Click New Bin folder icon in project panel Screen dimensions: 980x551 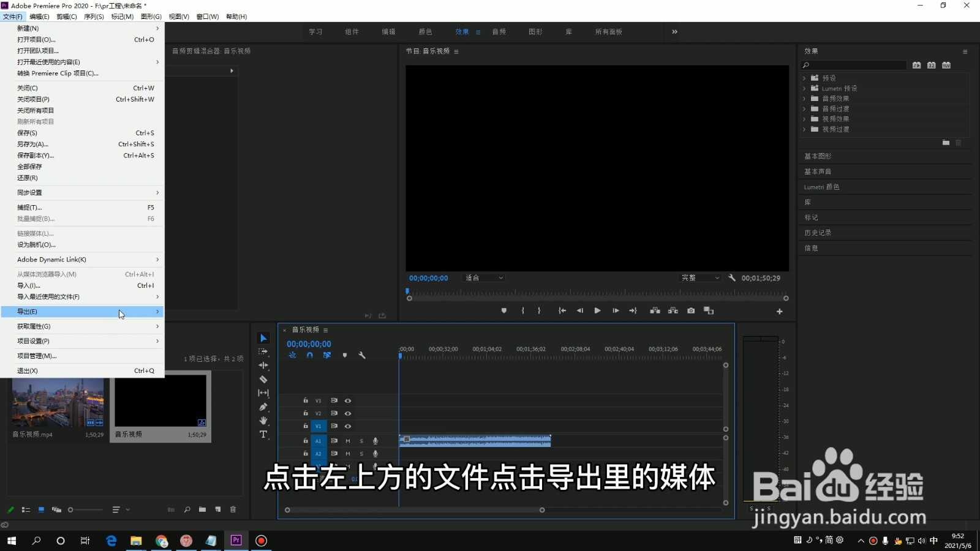(x=202, y=509)
